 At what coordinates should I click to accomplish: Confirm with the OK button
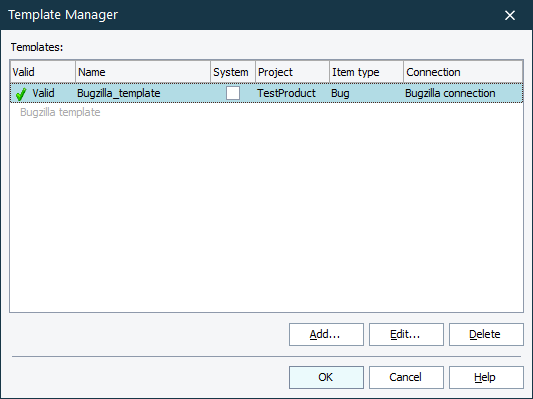[326, 377]
